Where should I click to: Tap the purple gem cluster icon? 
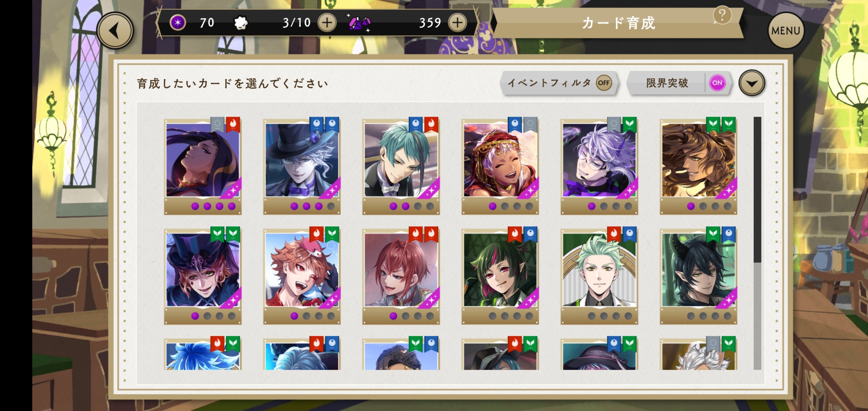pos(359,23)
